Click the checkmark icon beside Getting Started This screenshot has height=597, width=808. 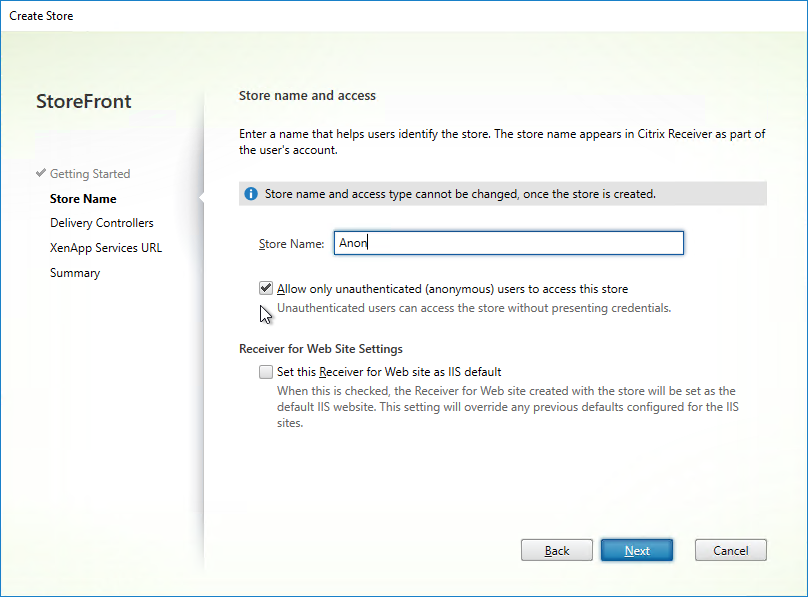pyautogui.click(x=41, y=173)
